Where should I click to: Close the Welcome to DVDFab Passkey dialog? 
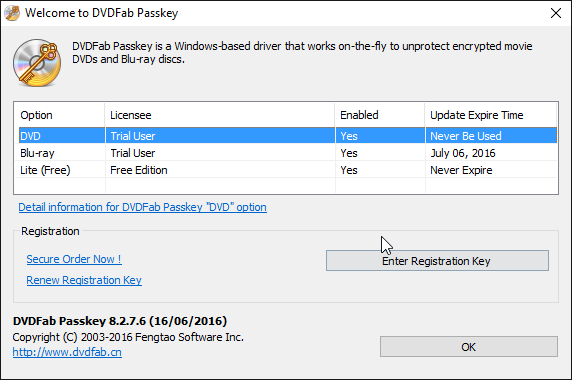(556, 13)
